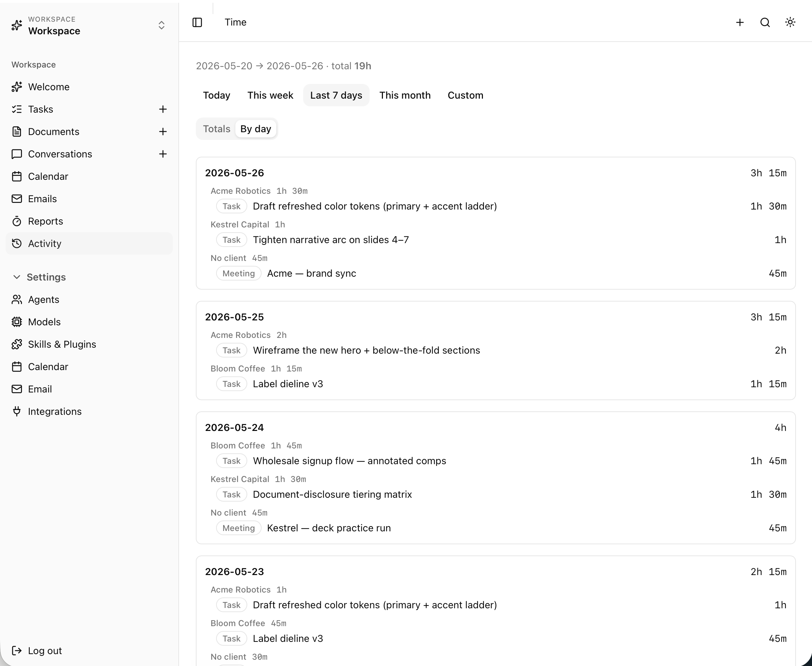Click the 2026-05-24 day heading
This screenshot has width=812, height=666.
pyautogui.click(x=234, y=428)
